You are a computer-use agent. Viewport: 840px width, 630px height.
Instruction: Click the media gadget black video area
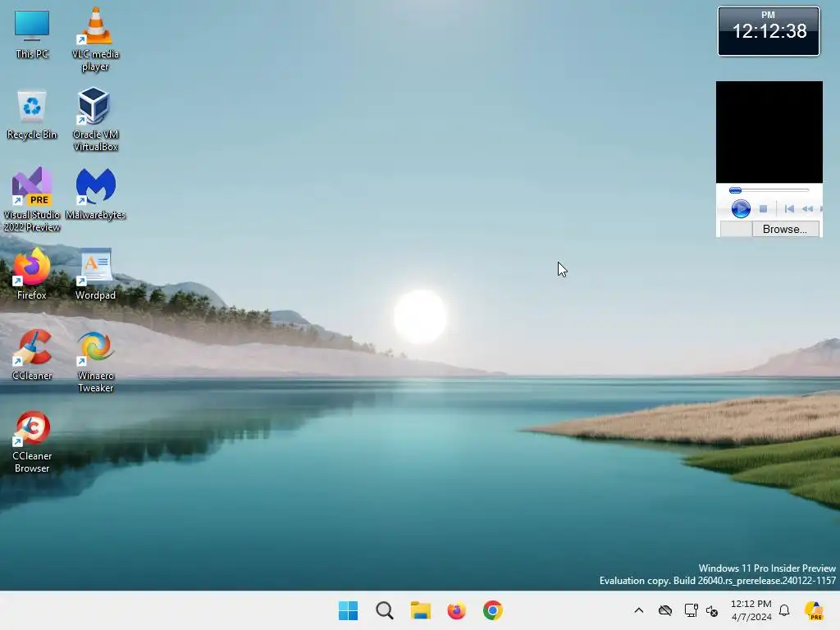[x=769, y=132]
